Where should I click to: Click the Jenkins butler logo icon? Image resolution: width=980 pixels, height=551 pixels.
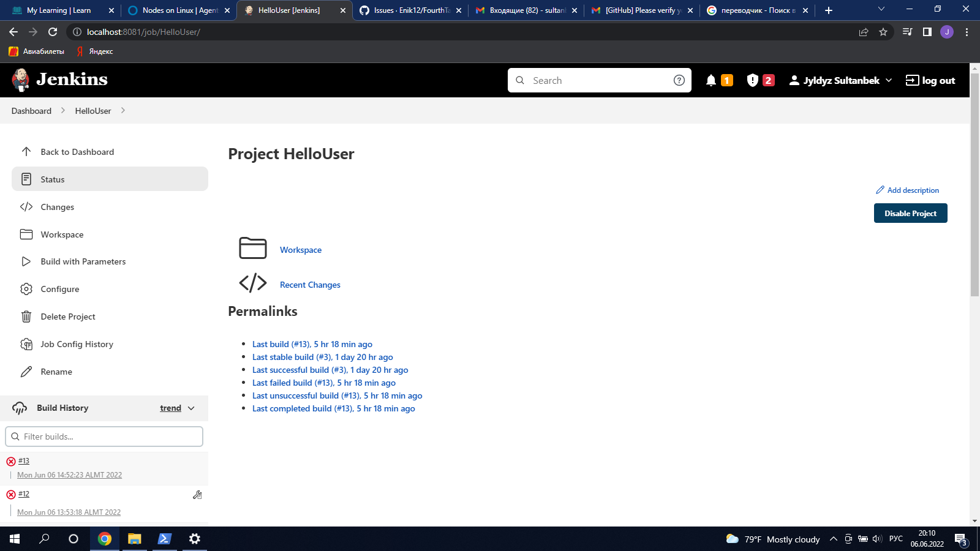click(21, 80)
